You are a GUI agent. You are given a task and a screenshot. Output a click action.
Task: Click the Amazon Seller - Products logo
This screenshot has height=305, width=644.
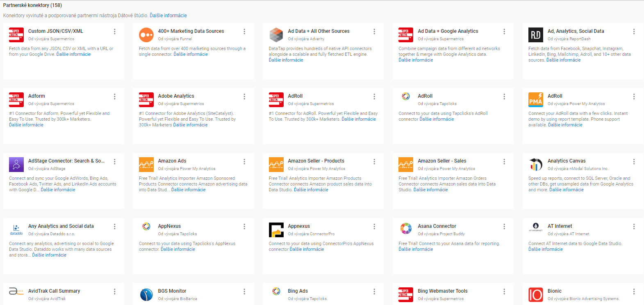(x=276, y=165)
